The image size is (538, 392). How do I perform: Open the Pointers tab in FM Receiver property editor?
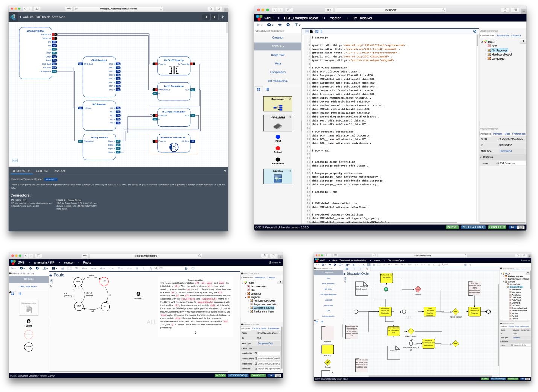coord(498,134)
